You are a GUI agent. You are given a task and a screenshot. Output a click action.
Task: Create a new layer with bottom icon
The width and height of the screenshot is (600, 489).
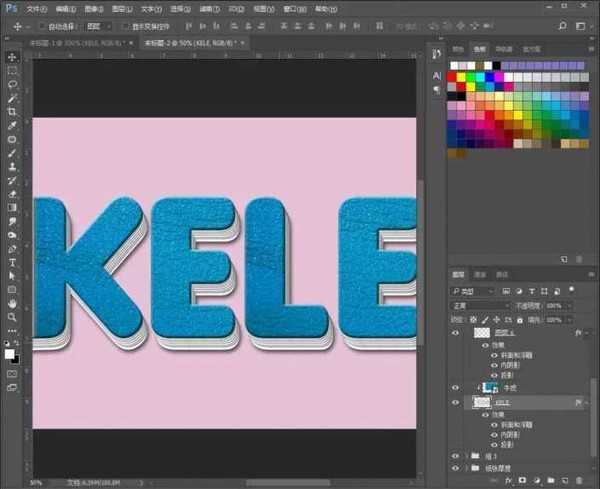563,480
